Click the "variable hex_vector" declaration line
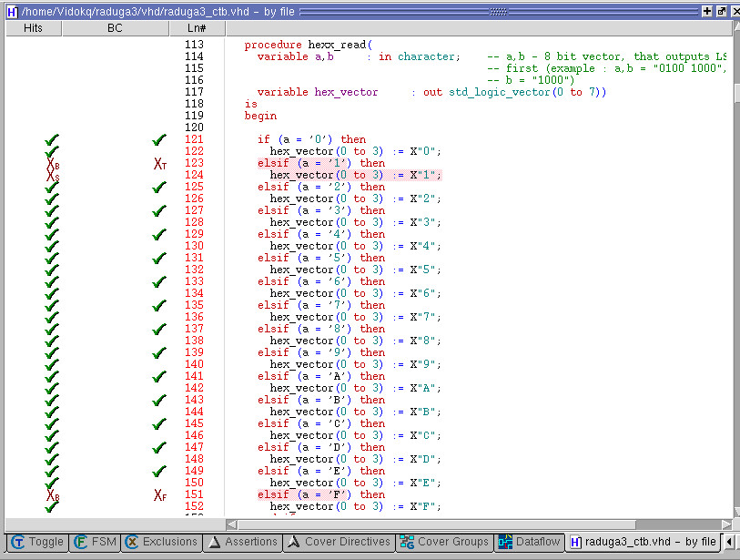 point(431,92)
